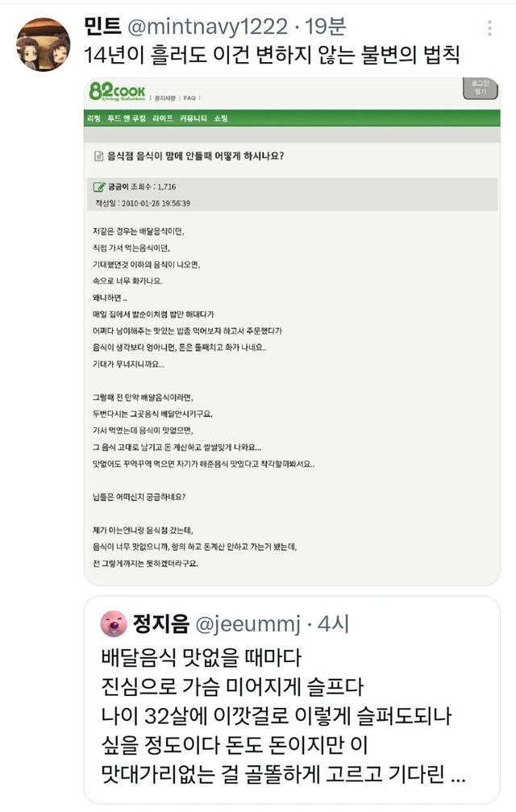This screenshot has height=812, width=516.
Task: Click the display name 민트
Action: (x=103, y=27)
